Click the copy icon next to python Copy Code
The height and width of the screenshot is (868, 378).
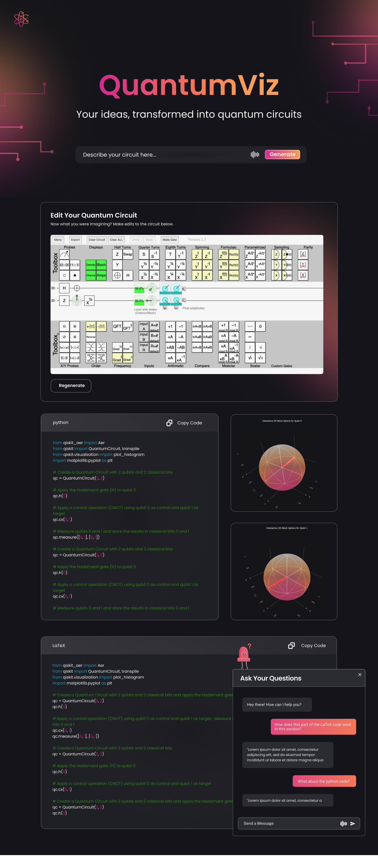click(x=169, y=423)
